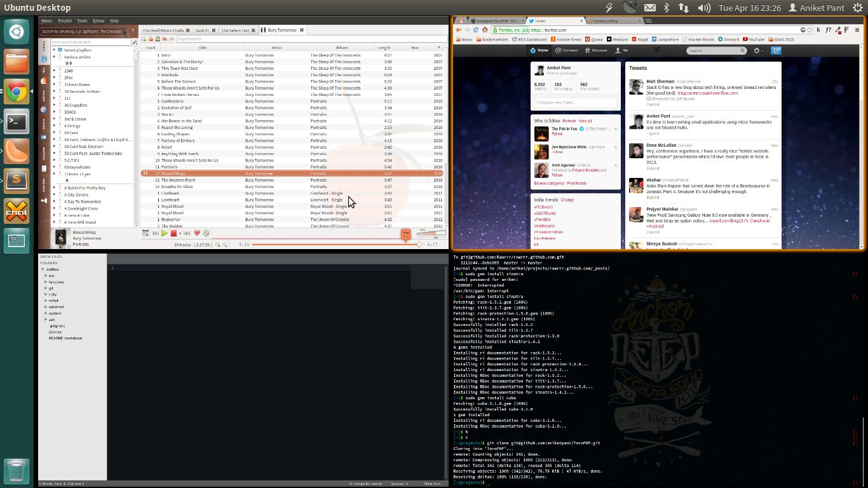Stop playback with the red Stop button
868x488 pixels.
pos(173,233)
